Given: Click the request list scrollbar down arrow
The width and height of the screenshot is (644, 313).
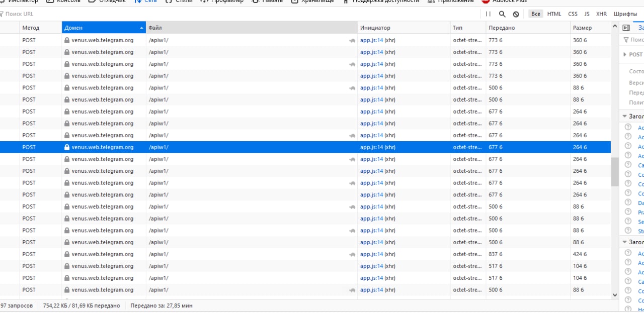Looking at the screenshot, I should coord(615,295).
